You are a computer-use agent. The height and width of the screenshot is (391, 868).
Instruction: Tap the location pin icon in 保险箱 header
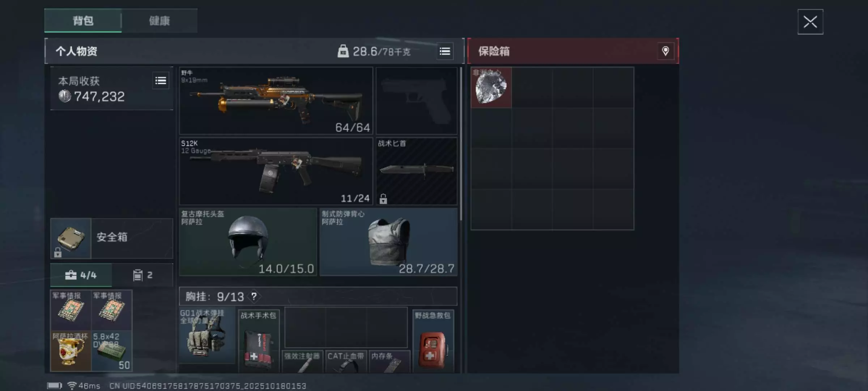[665, 51]
